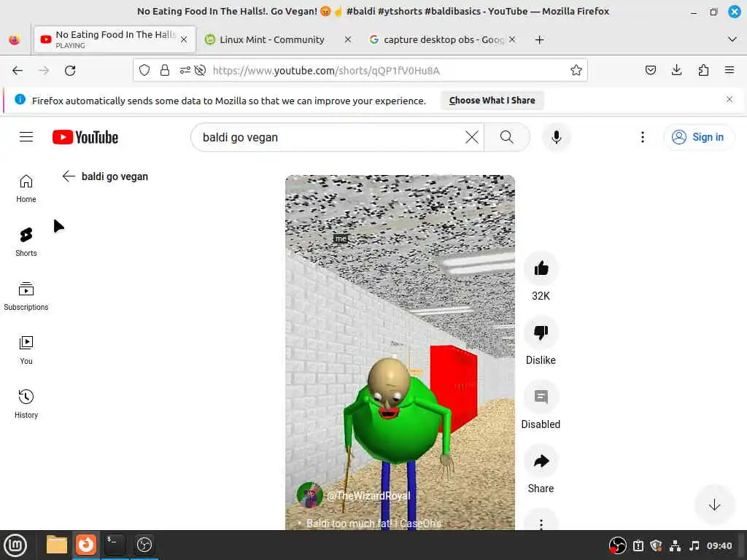Switch to Linux Mint - Community tab
Viewport: 747px width, 560px height.
coord(272,40)
